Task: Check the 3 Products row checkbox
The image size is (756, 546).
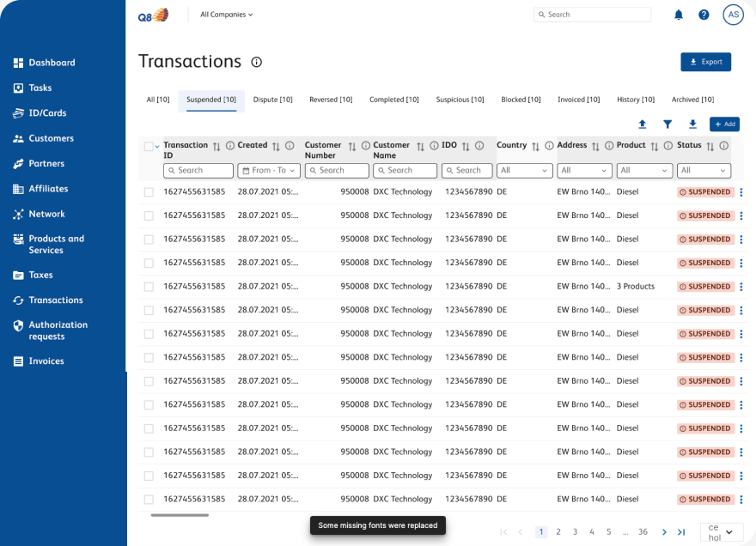Action: coord(149,287)
